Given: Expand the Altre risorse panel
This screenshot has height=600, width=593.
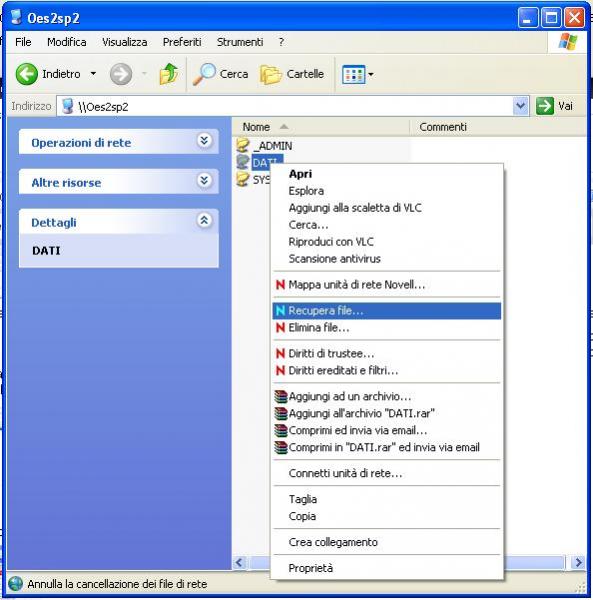Looking at the screenshot, I should click(x=204, y=180).
